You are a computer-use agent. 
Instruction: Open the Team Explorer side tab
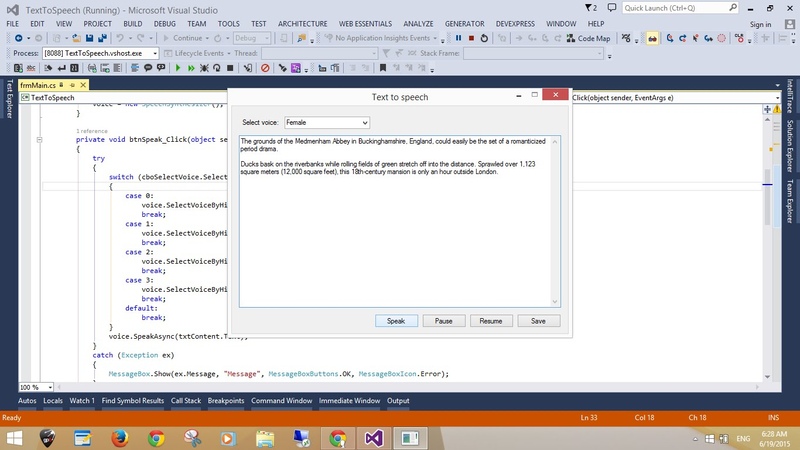[790, 202]
